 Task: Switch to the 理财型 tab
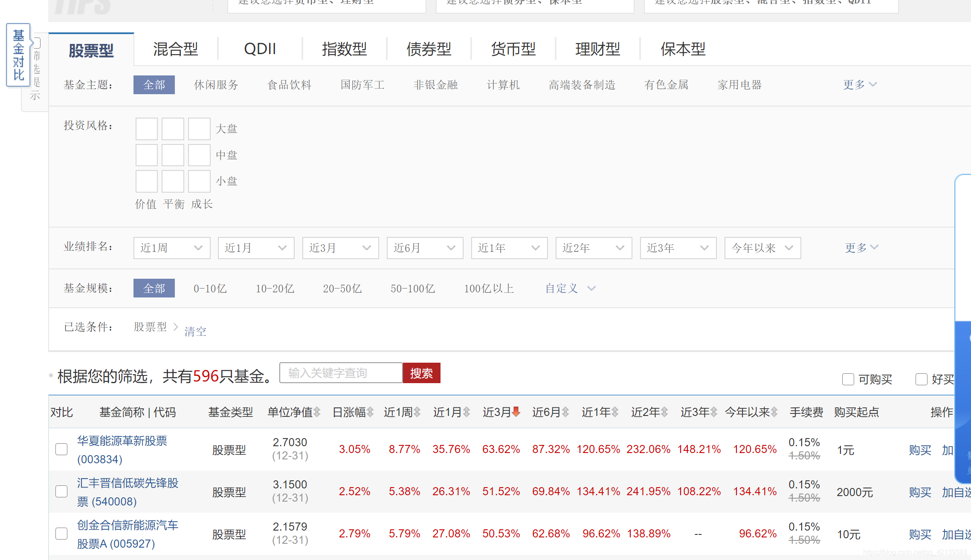pos(598,49)
